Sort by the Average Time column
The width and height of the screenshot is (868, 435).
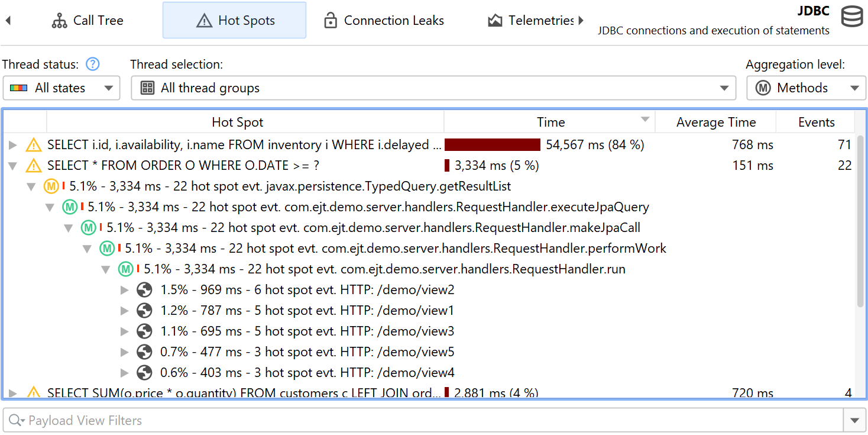(x=715, y=123)
